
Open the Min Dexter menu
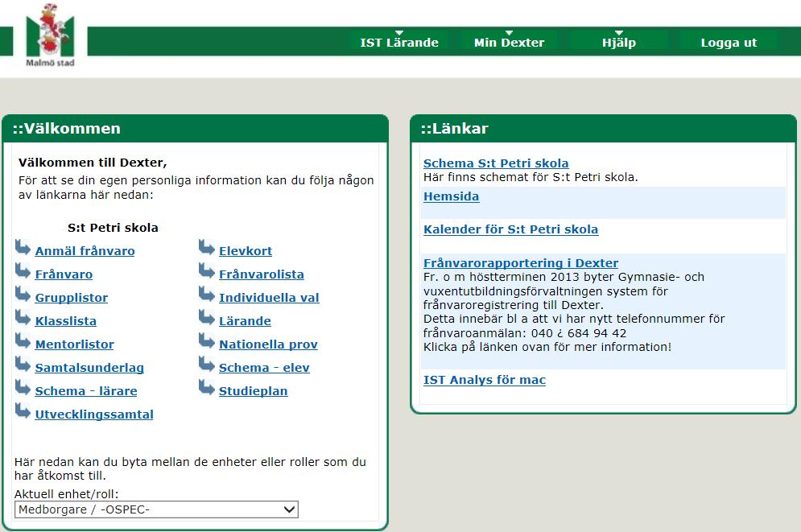point(509,42)
